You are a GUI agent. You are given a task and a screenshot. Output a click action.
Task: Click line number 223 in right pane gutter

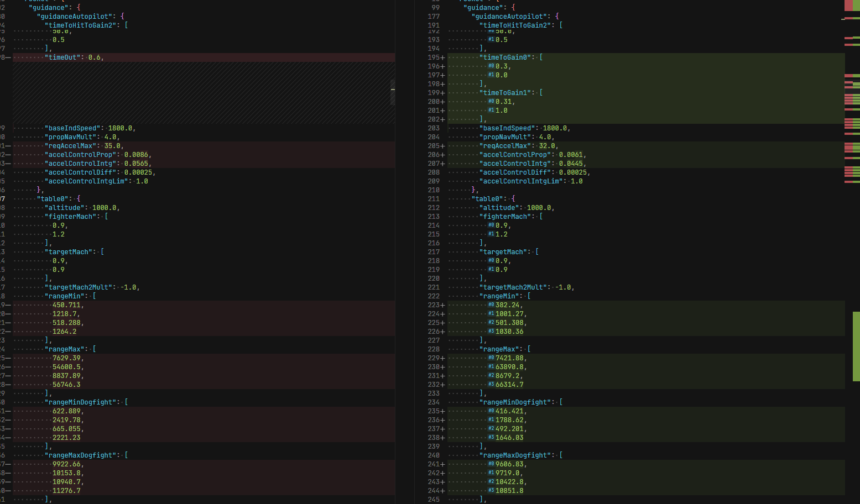(x=434, y=305)
